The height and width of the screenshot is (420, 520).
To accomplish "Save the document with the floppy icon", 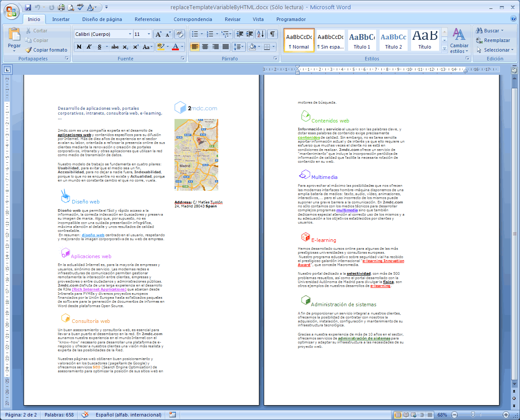I will point(28,7).
